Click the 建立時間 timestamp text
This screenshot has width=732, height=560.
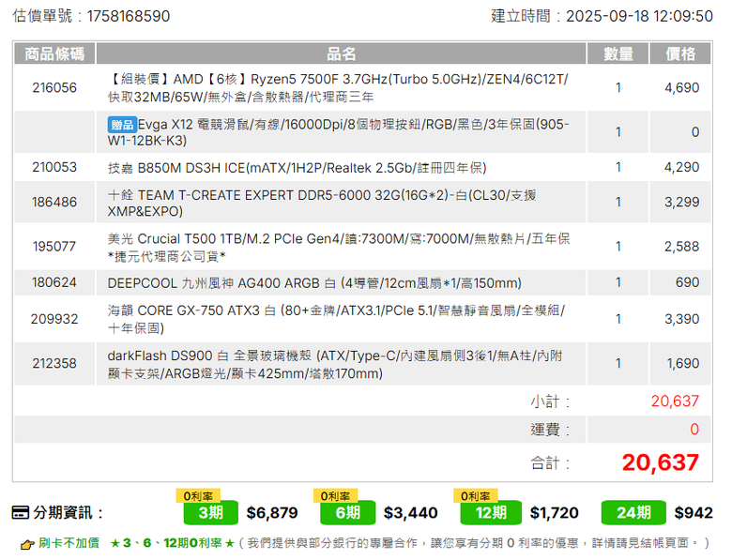[602, 16]
